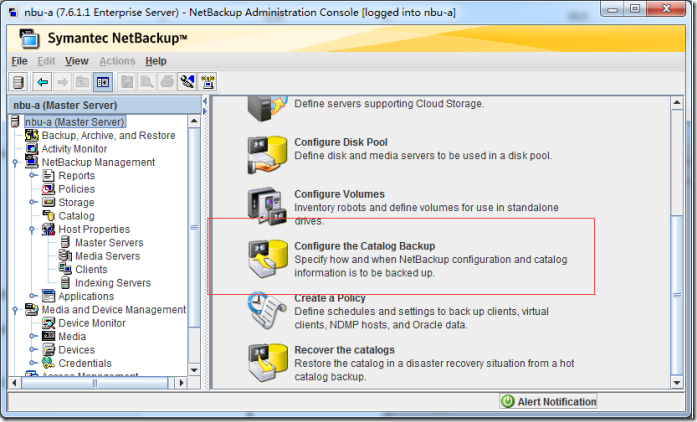Open the Recover the catalogs link
This screenshot has width=697, height=422.
[344, 350]
